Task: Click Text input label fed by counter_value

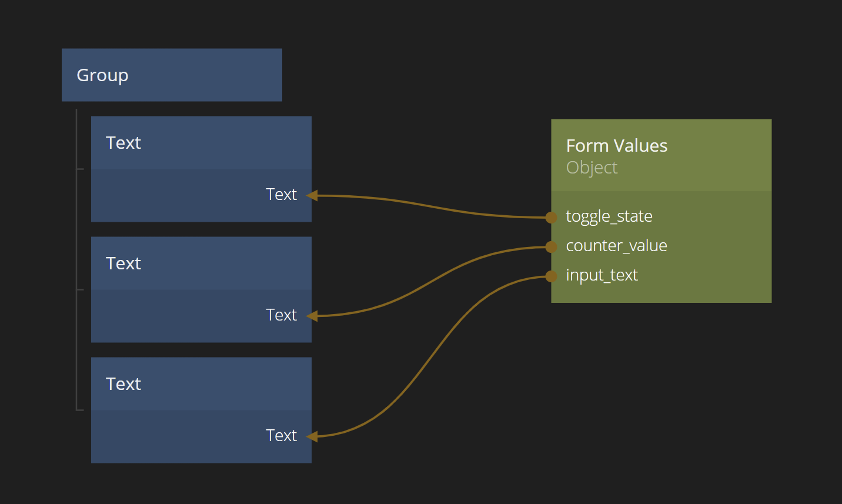Action: pos(281,315)
